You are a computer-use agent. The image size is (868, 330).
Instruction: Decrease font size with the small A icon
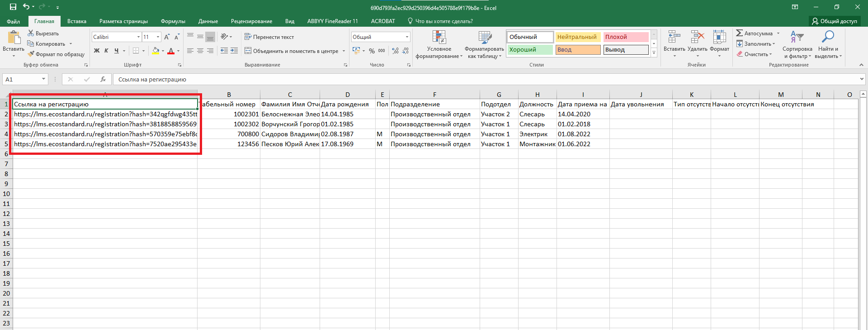coord(177,37)
